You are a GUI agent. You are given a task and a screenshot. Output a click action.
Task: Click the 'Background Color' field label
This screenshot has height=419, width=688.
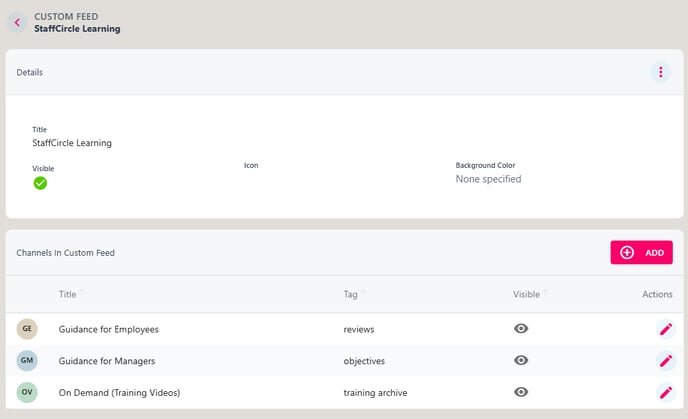485,165
